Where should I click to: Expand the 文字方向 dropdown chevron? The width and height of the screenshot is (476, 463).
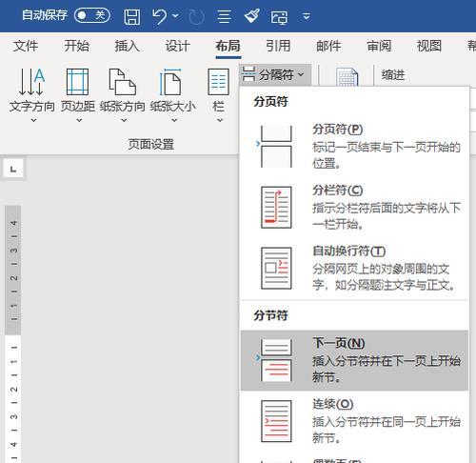(x=33, y=120)
